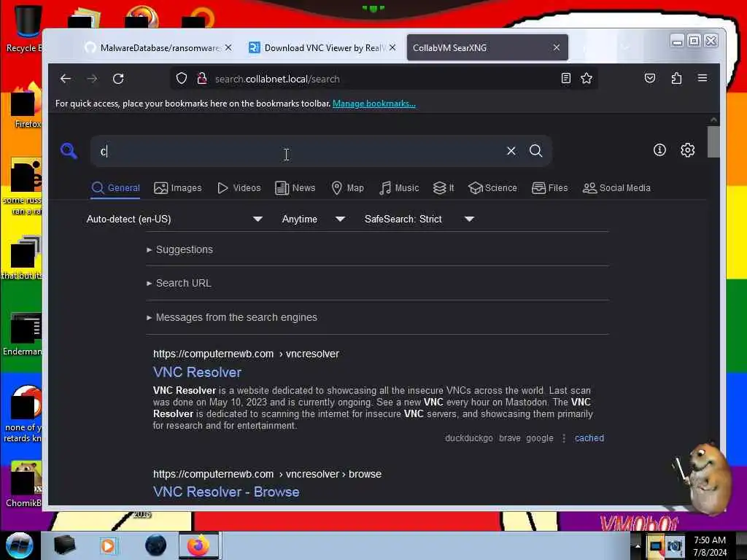Open the site security lock icon

202,79
